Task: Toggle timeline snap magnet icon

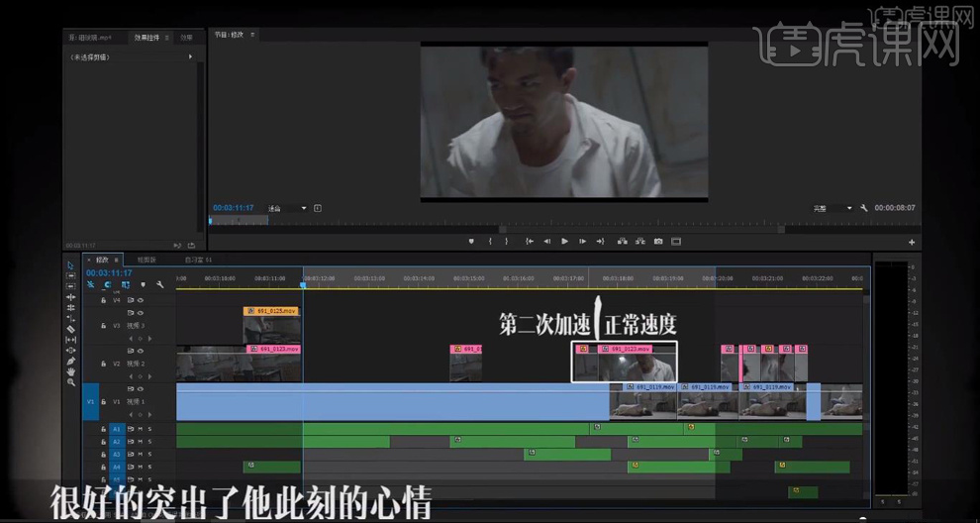Action: point(108,284)
